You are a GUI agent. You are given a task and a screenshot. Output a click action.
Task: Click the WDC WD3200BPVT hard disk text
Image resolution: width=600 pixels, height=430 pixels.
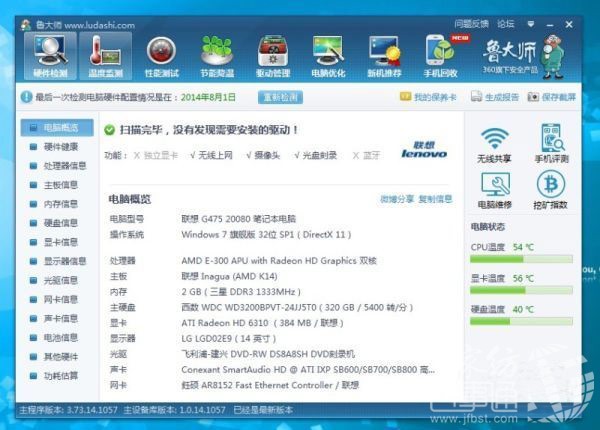click(297, 307)
